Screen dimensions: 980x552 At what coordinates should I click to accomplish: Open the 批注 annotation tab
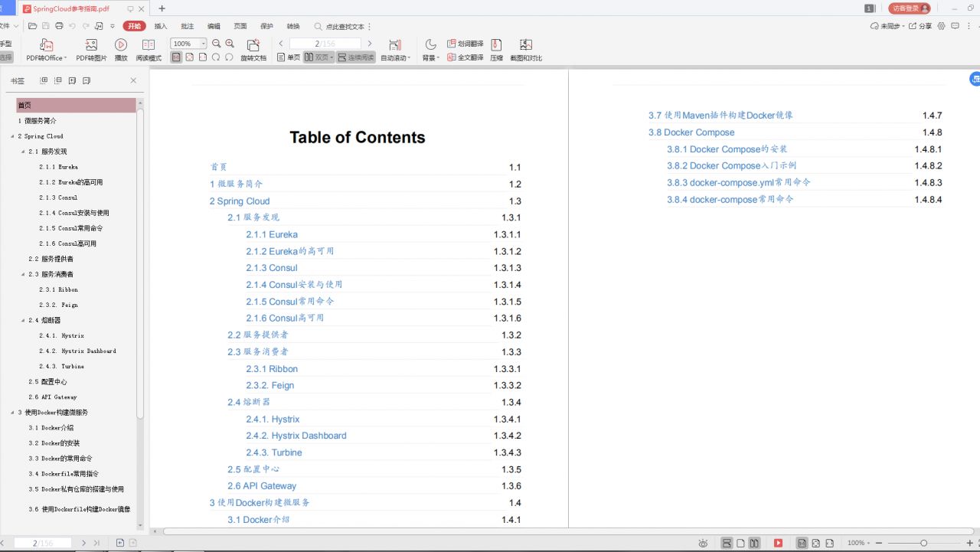coord(188,25)
